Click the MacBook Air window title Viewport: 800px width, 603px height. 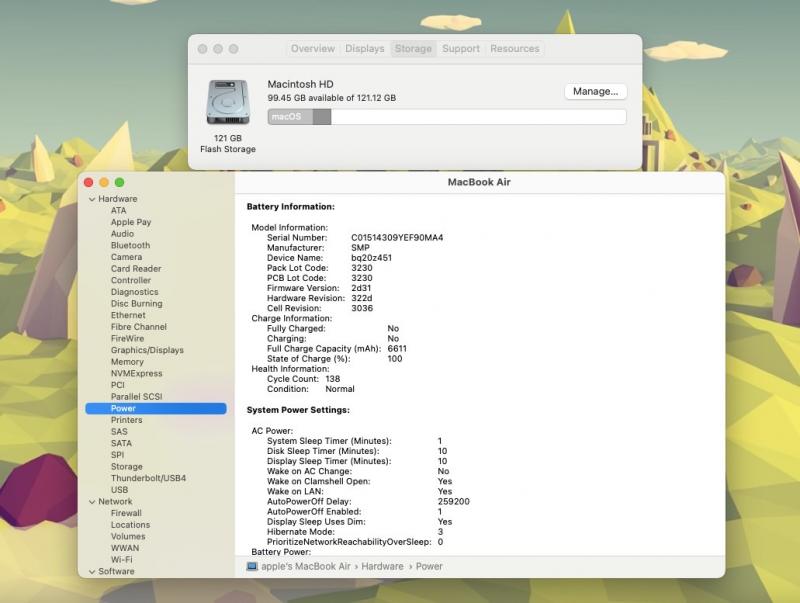479,182
